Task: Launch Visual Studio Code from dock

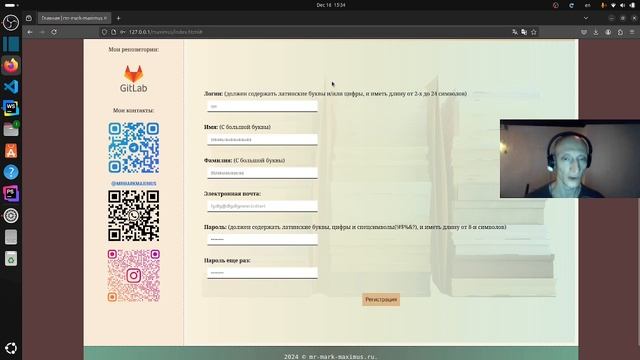Action: [x=11, y=87]
